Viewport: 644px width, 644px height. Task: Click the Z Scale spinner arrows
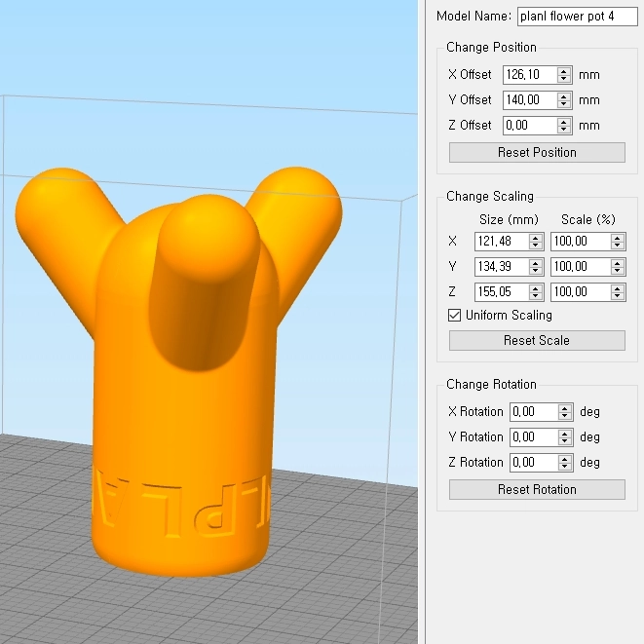pyautogui.click(x=618, y=292)
